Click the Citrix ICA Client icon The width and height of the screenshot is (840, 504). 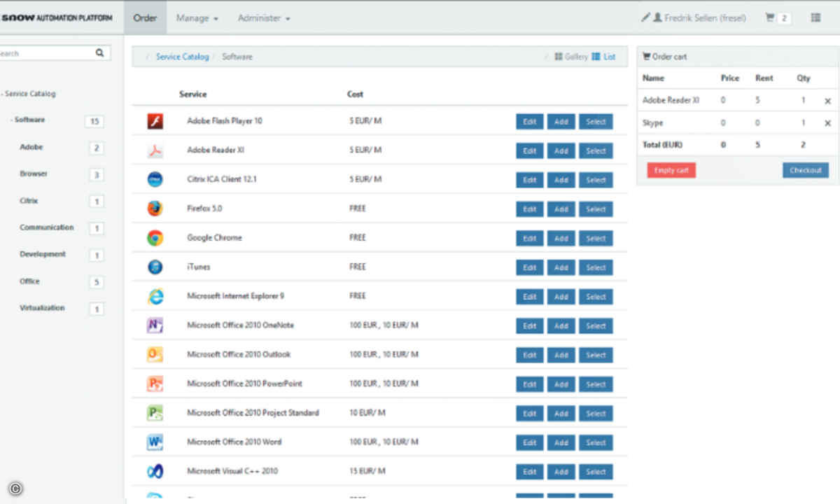[x=155, y=180]
